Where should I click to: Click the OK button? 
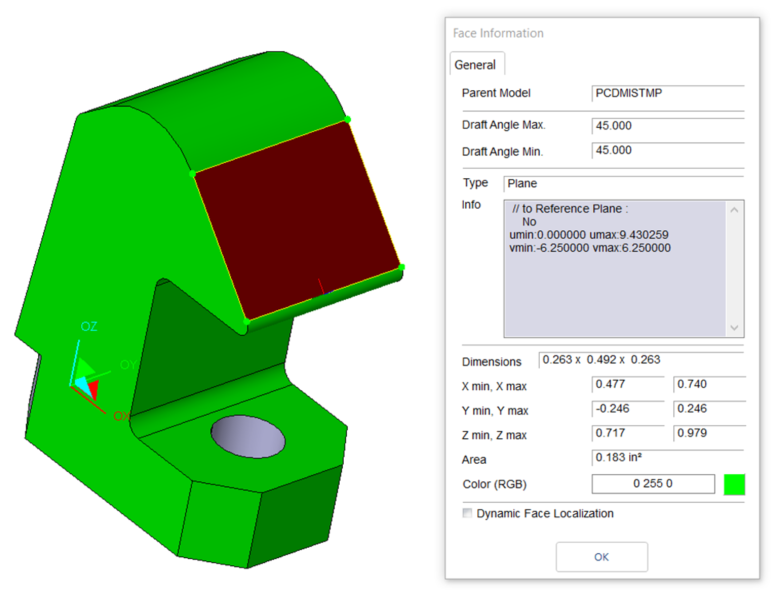click(601, 557)
